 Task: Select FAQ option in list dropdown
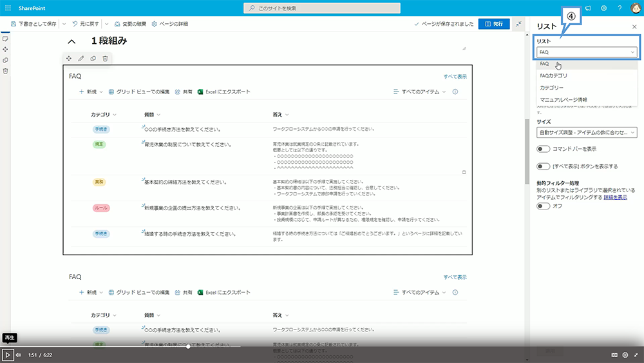pyautogui.click(x=587, y=64)
